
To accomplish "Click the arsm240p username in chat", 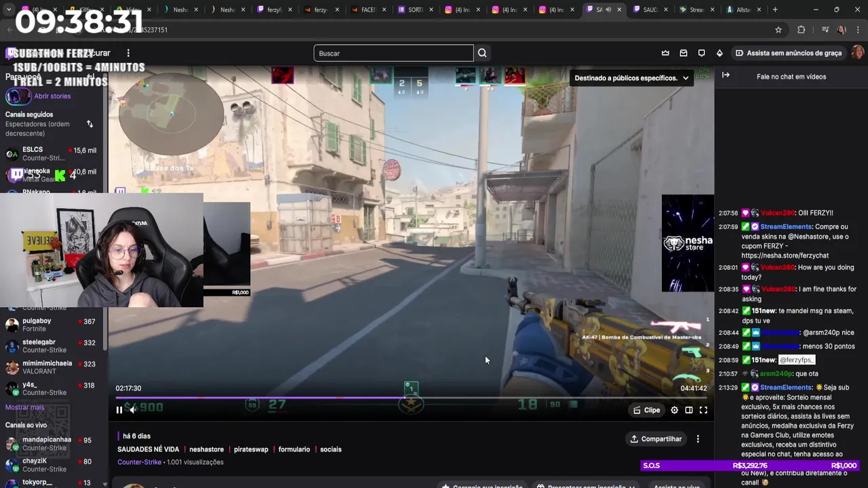I will click(778, 373).
